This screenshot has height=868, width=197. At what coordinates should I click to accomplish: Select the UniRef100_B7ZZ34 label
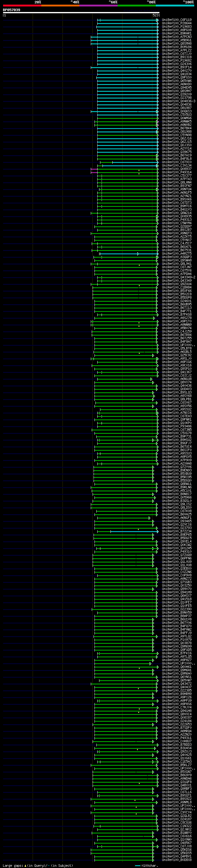coord(176,531)
